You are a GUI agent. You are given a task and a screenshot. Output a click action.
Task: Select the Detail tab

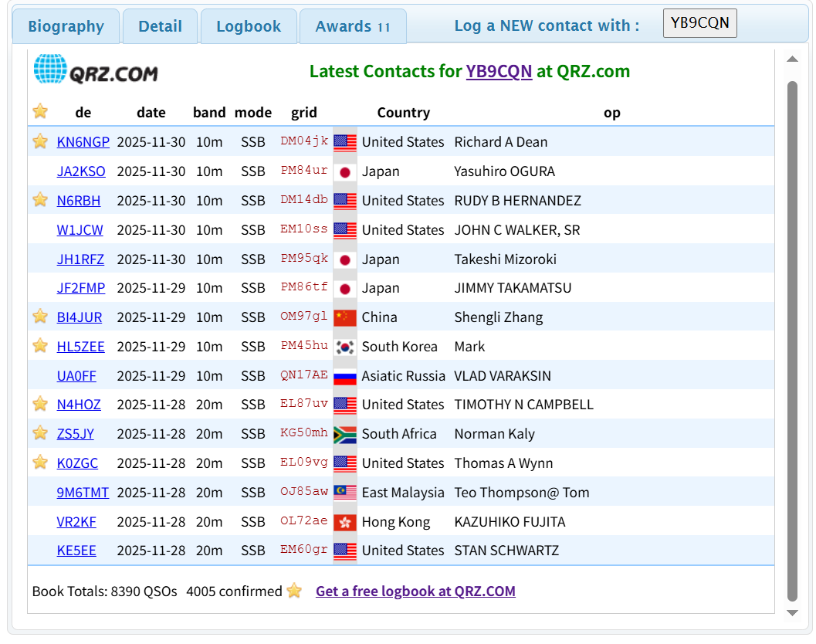160,26
